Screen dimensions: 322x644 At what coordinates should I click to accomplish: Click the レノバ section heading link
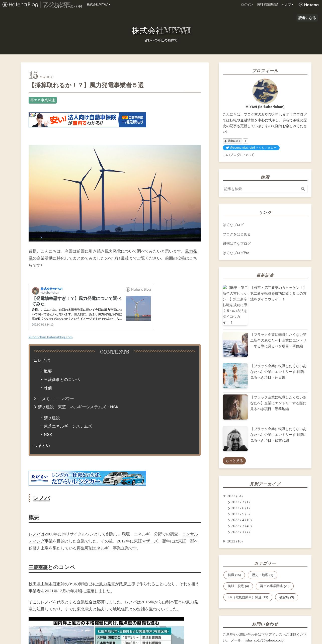click(x=42, y=498)
